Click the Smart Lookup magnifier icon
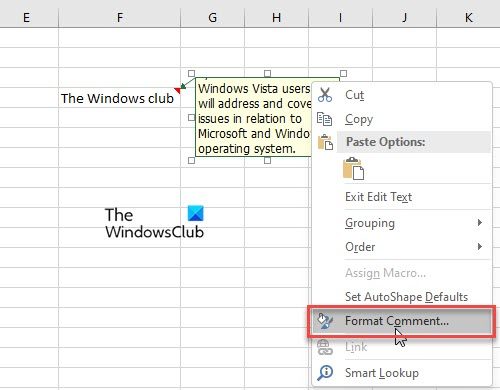This screenshot has height=390, width=500. (x=325, y=373)
